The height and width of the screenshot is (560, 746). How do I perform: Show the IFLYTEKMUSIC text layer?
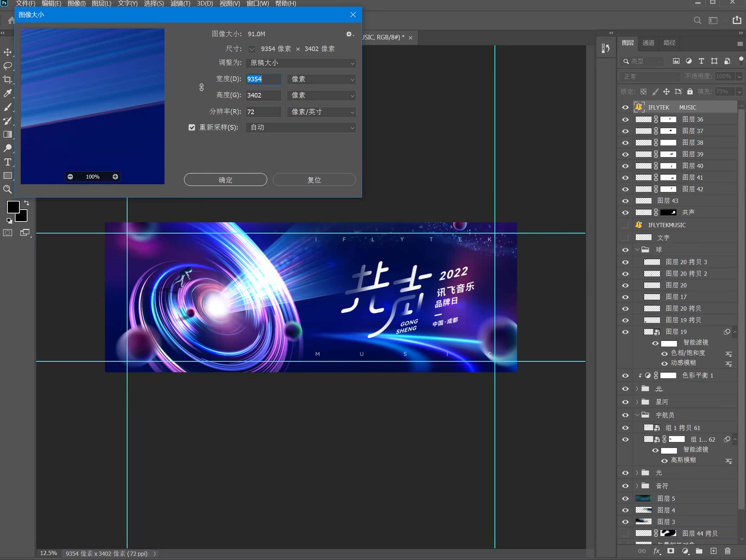pos(625,225)
